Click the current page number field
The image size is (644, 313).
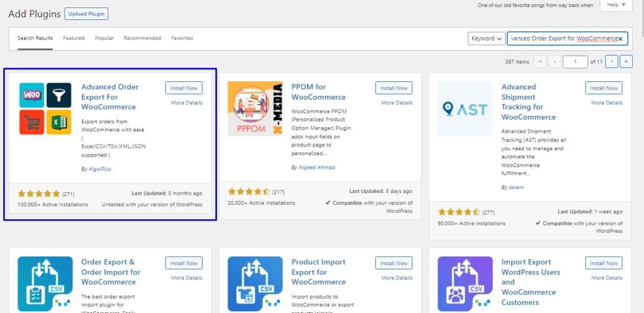click(x=575, y=62)
